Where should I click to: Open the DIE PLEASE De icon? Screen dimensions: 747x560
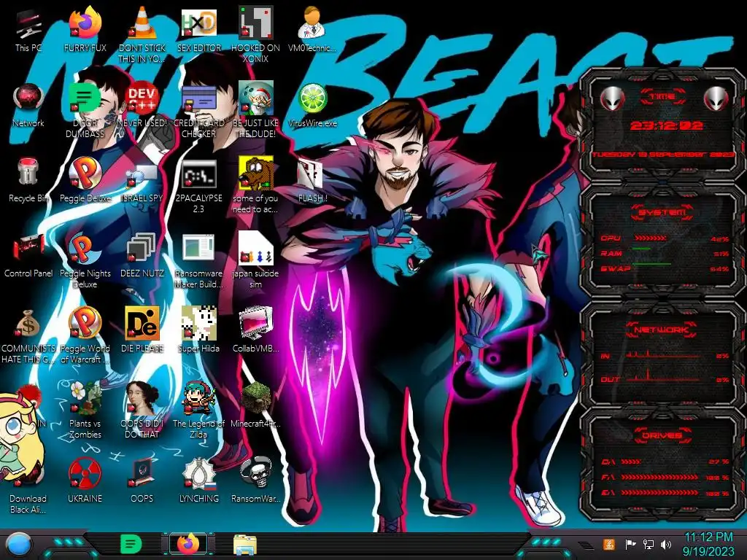(142, 323)
